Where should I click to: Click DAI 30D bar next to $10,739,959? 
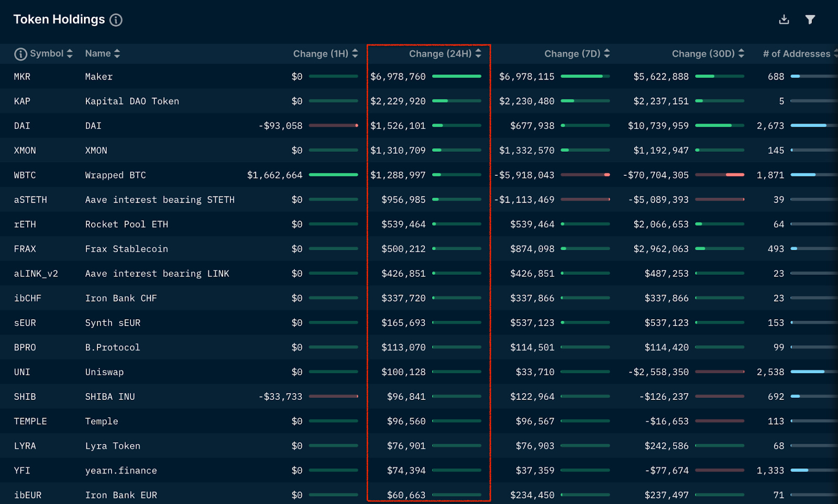tap(720, 126)
